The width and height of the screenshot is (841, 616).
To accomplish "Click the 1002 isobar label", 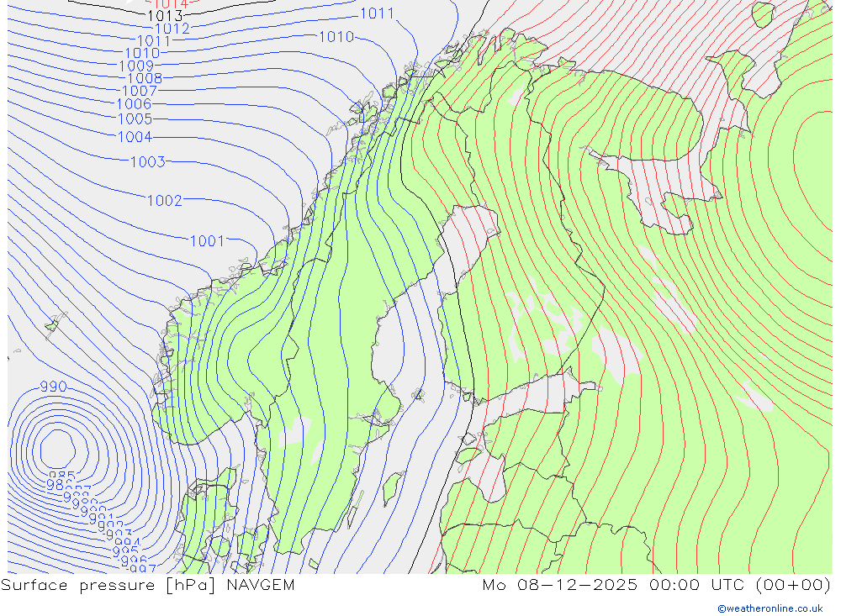I will (165, 201).
